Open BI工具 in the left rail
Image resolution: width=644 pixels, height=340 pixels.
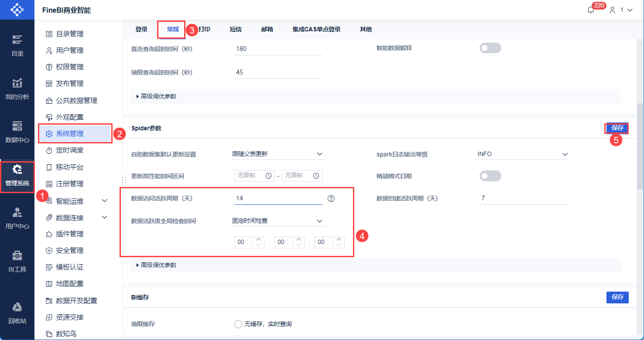pyautogui.click(x=17, y=262)
